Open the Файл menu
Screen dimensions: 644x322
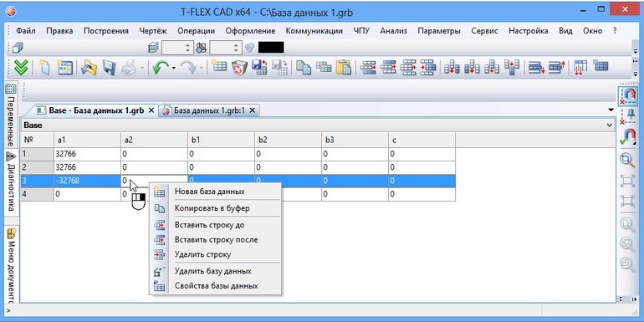click(26, 31)
